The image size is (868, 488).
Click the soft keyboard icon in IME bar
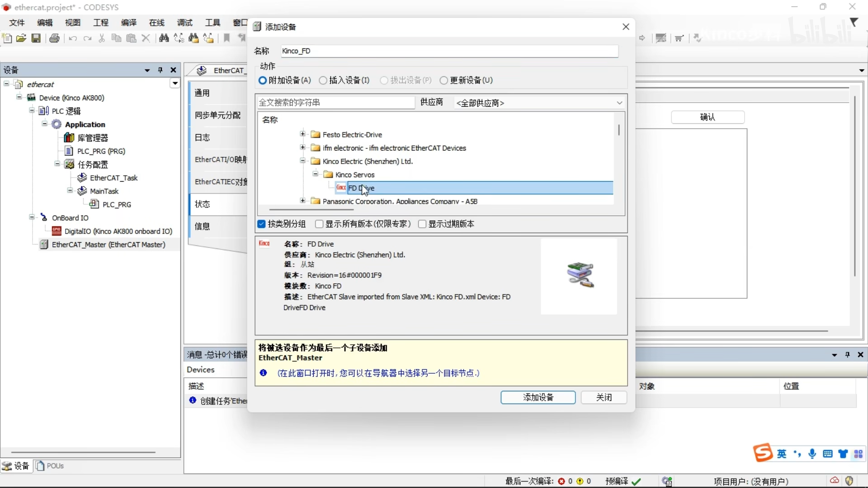pyautogui.click(x=828, y=454)
